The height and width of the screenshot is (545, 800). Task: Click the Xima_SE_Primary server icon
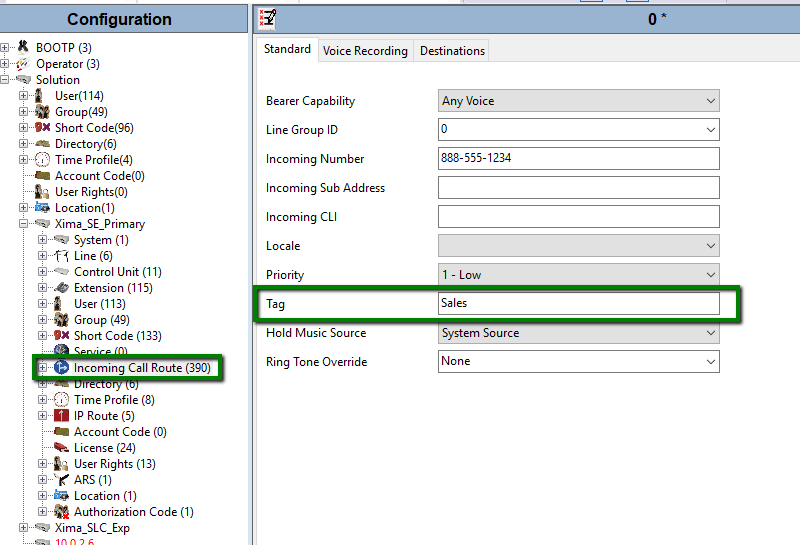coord(42,224)
